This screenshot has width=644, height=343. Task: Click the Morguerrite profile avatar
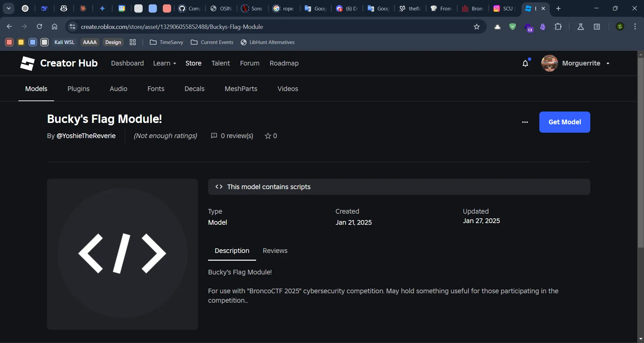click(549, 63)
